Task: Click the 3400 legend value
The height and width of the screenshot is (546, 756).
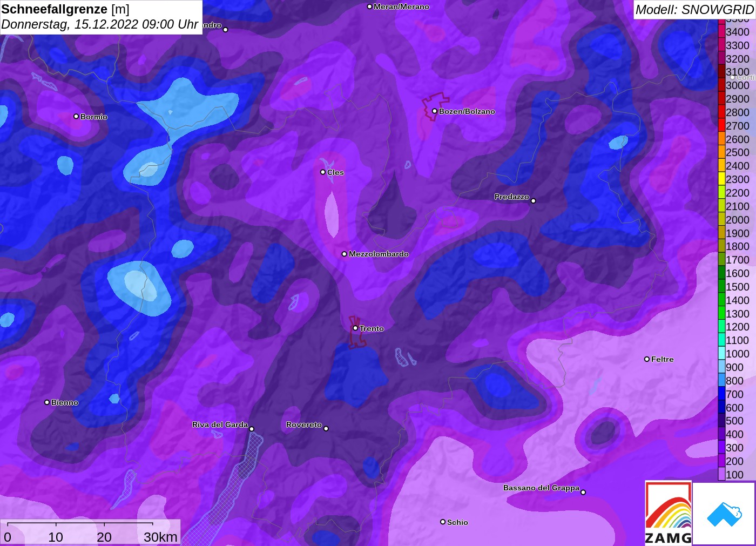Action: [x=738, y=32]
